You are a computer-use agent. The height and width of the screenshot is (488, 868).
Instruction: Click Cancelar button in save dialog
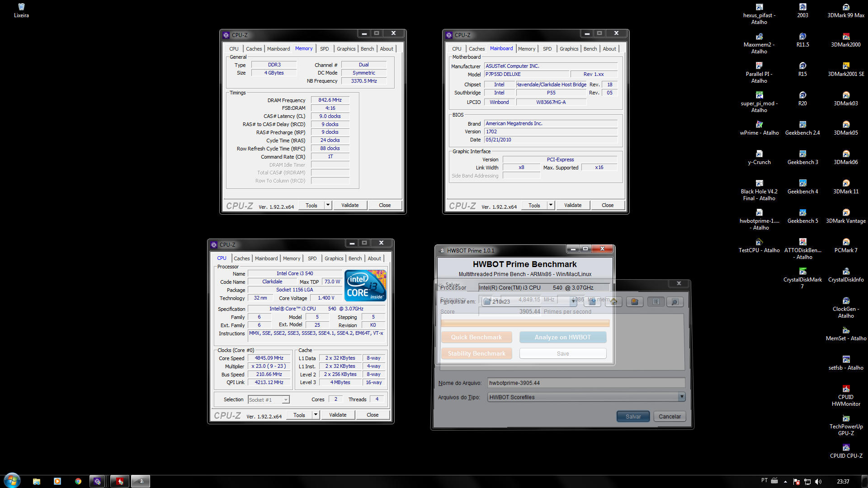tap(670, 416)
